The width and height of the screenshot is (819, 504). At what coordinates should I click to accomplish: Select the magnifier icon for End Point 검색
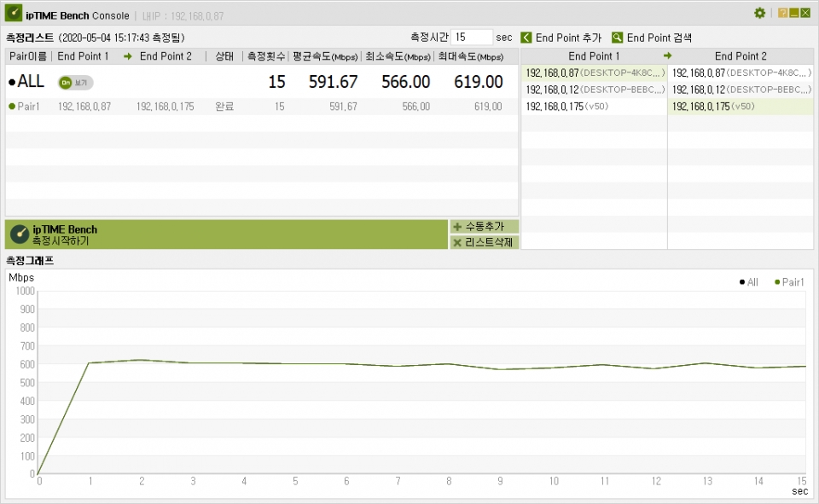click(x=617, y=38)
